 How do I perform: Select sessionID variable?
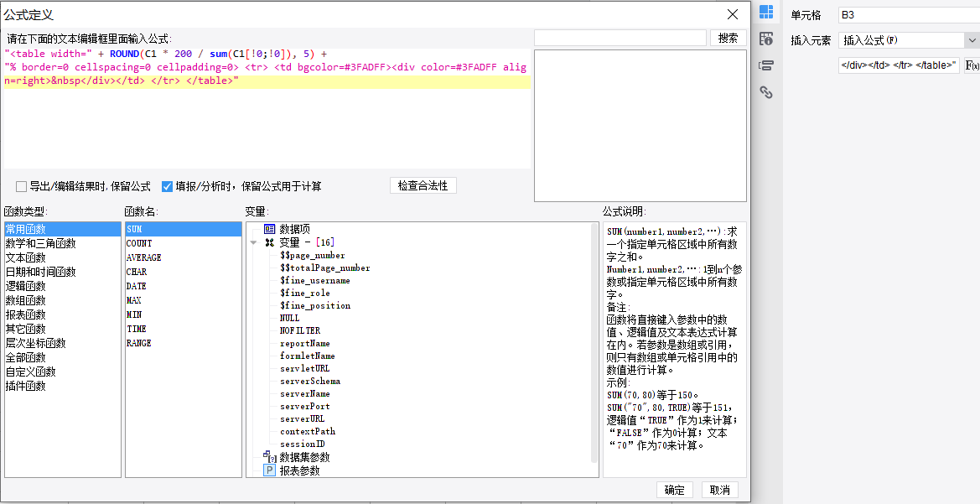tap(303, 444)
